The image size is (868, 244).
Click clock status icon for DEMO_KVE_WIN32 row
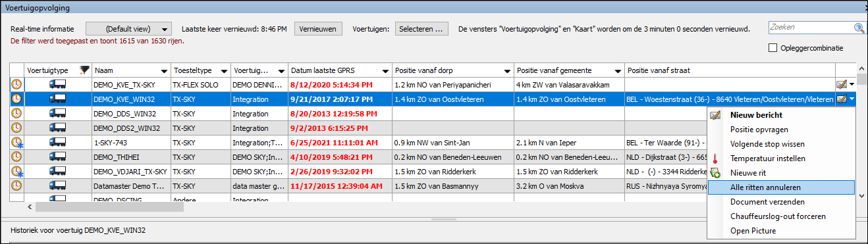(x=16, y=99)
